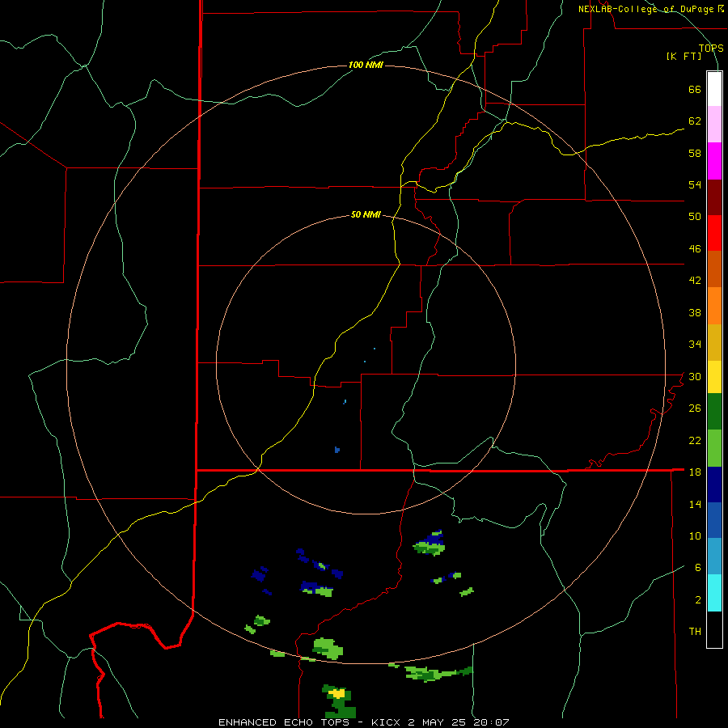728x728 pixels.
Task: Select the dark red legend swatch
Action: point(714,197)
